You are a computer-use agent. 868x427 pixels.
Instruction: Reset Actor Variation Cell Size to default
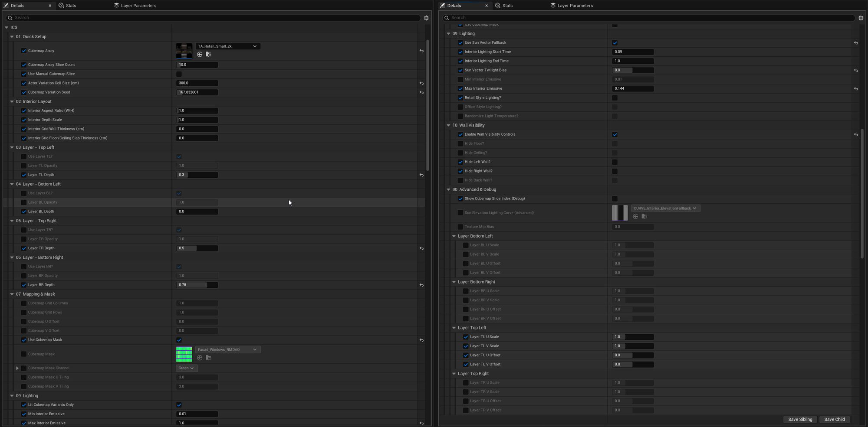pyautogui.click(x=421, y=83)
